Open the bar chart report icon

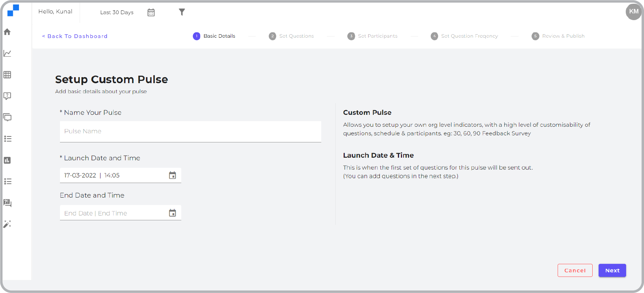tap(7, 160)
